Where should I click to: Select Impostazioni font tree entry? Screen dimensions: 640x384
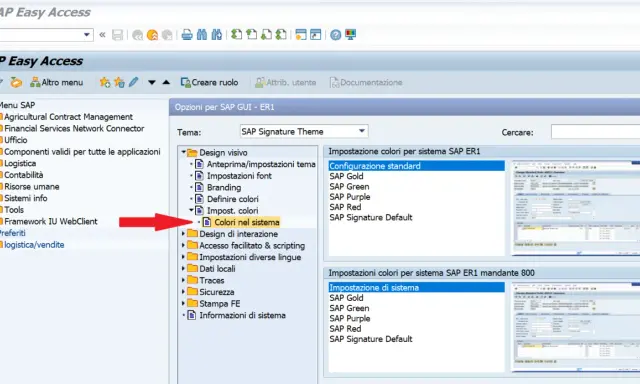pyautogui.click(x=239, y=176)
